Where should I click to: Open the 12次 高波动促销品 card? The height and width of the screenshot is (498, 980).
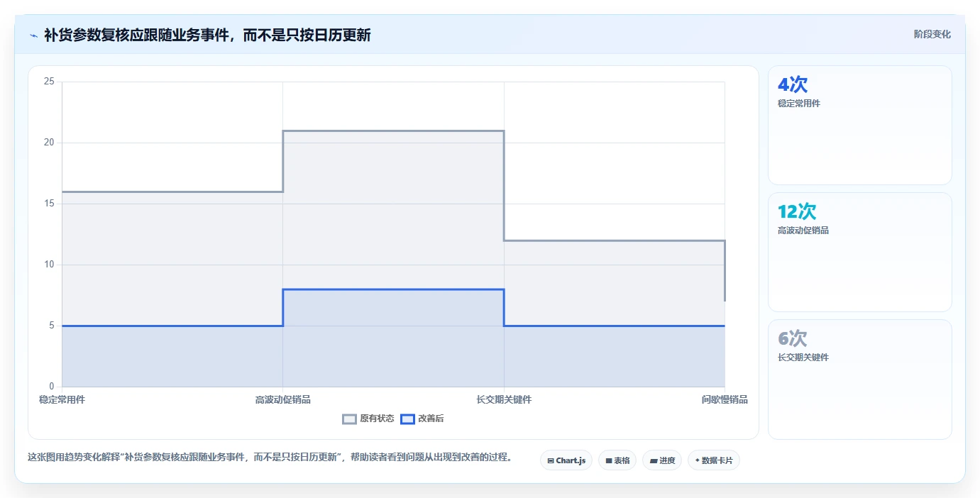click(x=860, y=252)
